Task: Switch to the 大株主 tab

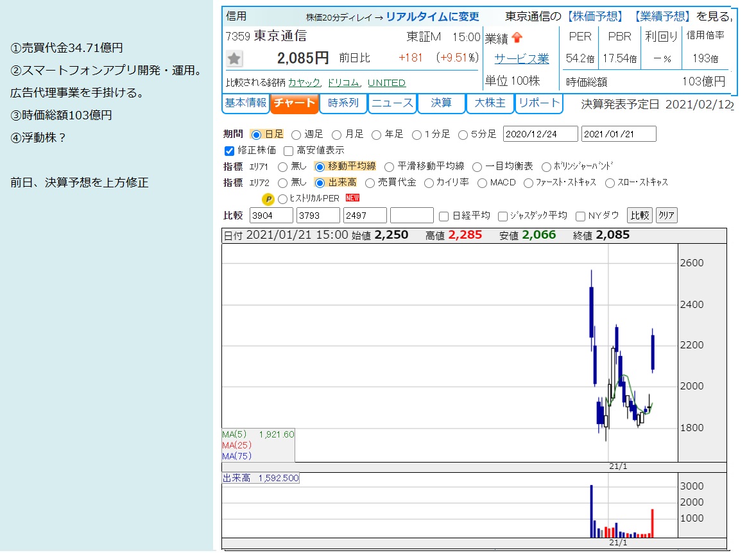Action: [x=490, y=103]
